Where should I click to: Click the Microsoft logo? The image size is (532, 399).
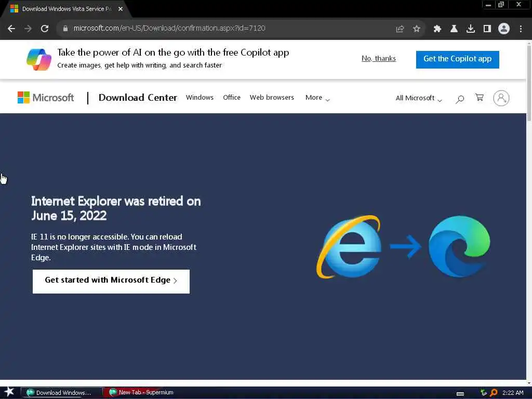46,98
